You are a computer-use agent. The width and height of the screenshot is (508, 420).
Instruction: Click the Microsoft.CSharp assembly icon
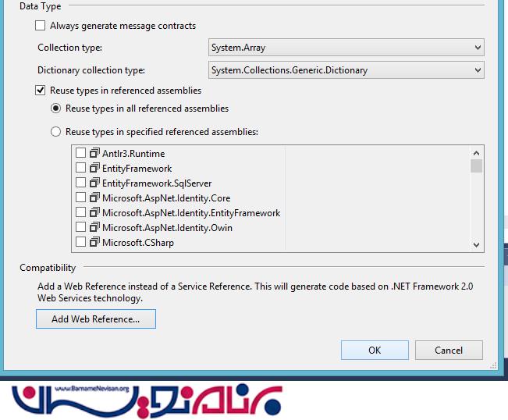(x=94, y=242)
